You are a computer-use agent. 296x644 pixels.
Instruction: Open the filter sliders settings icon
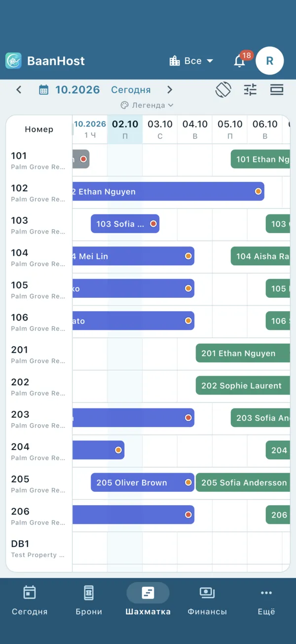[251, 89]
